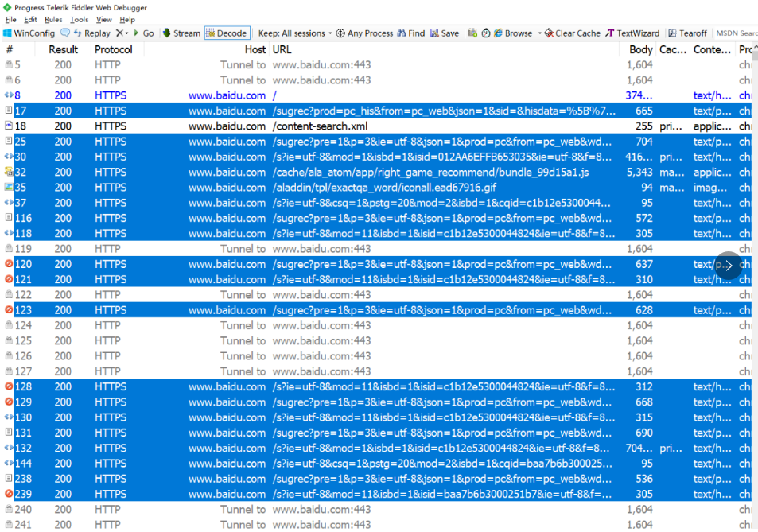This screenshot has width=758, height=532.
Task: Click the camera screenshot toolbar icon
Action: (472, 33)
